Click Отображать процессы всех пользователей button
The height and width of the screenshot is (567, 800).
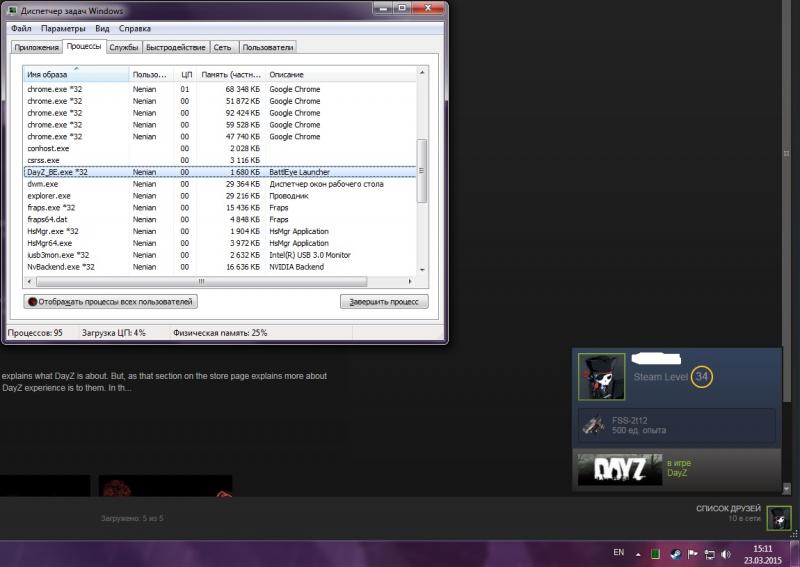pos(111,301)
